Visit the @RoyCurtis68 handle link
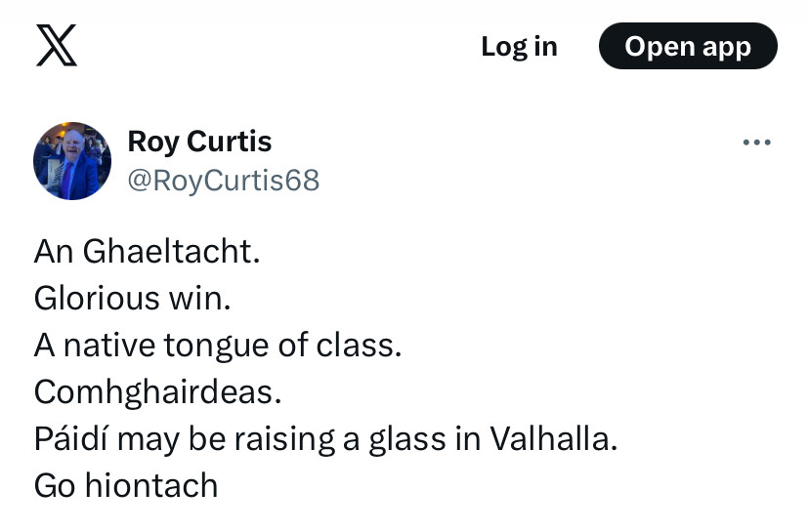The height and width of the screenshot is (532, 809). [223, 181]
